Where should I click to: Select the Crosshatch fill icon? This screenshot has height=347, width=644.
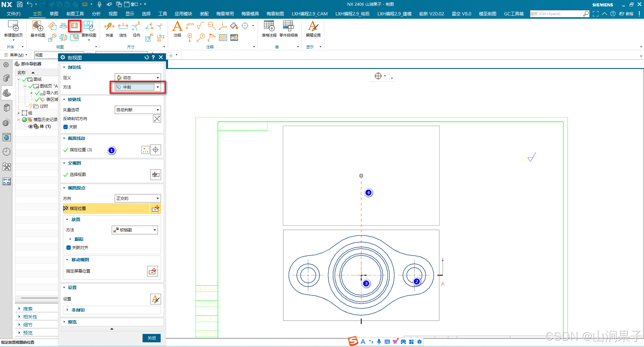[223, 38]
